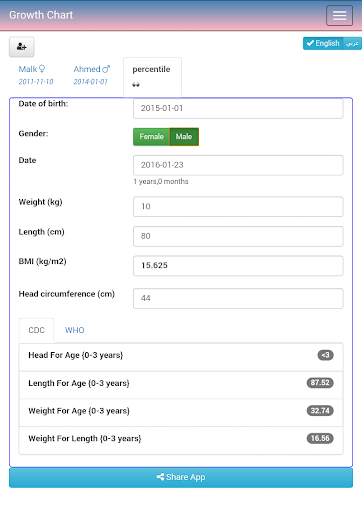The image size is (362, 512).
Task: Click the 87.52 percentile badge
Action: coord(320,383)
